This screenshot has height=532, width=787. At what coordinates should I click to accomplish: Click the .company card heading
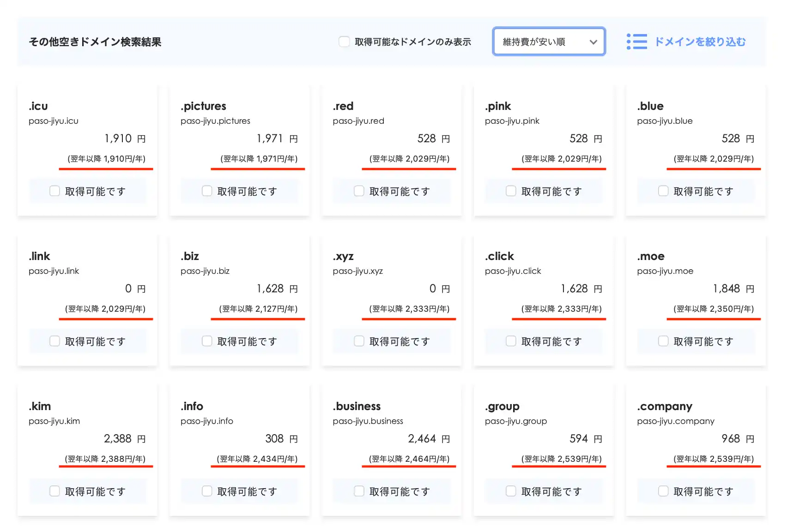pos(665,406)
